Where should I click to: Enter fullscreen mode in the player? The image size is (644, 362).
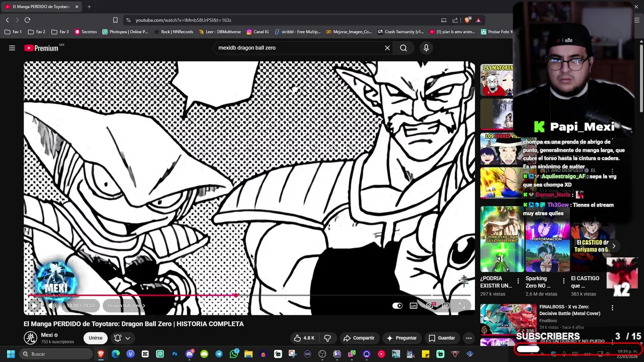[462, 306]
